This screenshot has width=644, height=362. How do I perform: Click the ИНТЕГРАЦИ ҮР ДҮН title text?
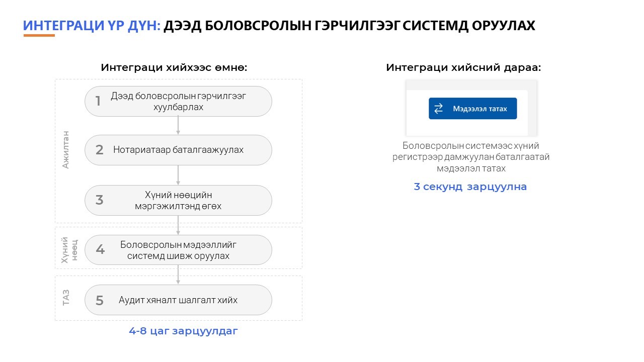(x=92, y=26)
